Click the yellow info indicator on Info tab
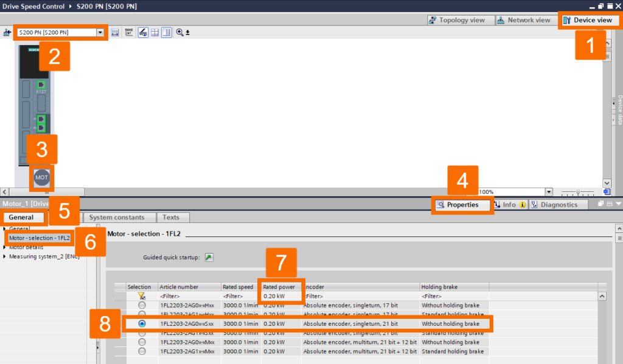 pyautogui.click(x=523, y=205)
